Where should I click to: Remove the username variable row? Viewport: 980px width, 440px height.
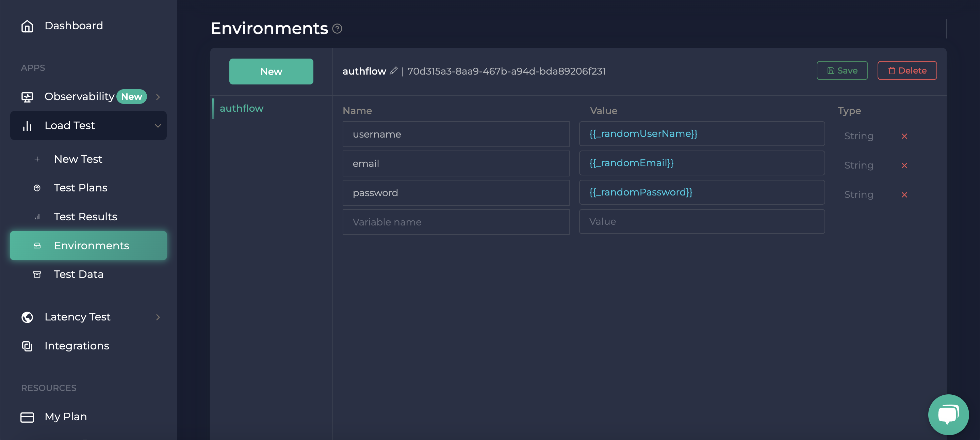tap(905, 136)
